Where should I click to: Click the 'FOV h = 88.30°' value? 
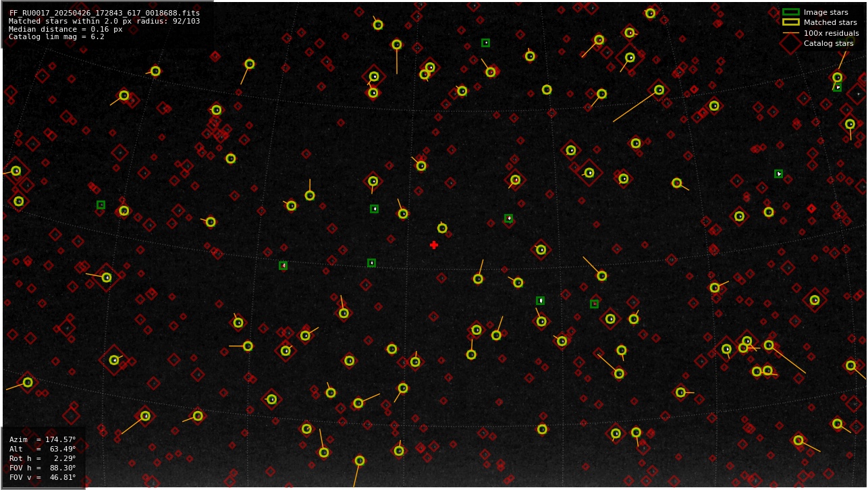click(43, 468)
